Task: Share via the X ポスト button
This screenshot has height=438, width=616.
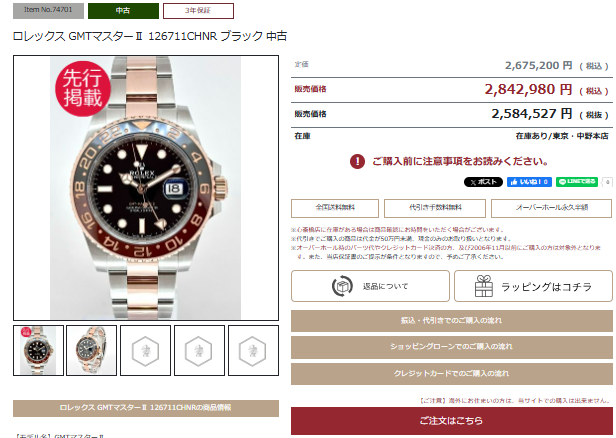Action: (x=483, y=182)
